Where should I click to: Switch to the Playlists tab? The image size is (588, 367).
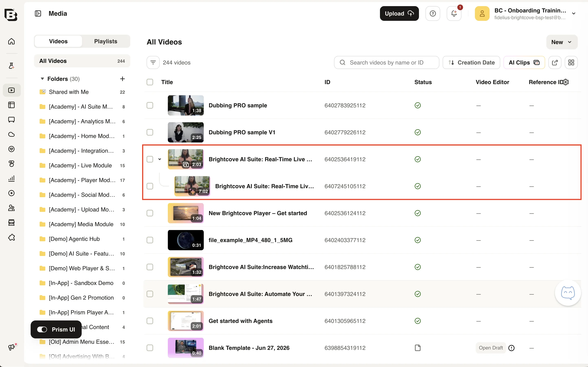[106, 41]
